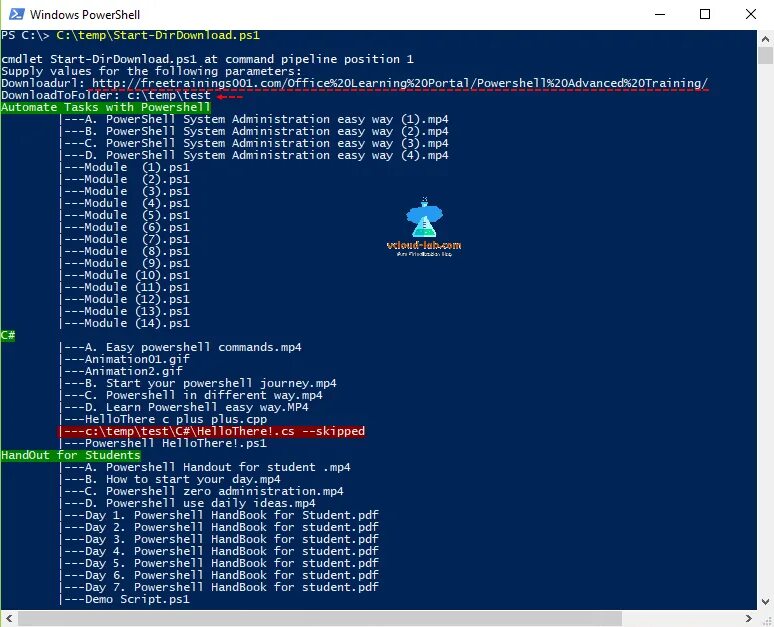Click 'D. Powershell use daily ideas.mp4'

(x=200, y=503)
